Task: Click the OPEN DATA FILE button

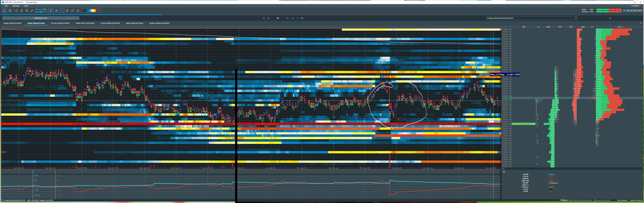Action: point(41,18)
